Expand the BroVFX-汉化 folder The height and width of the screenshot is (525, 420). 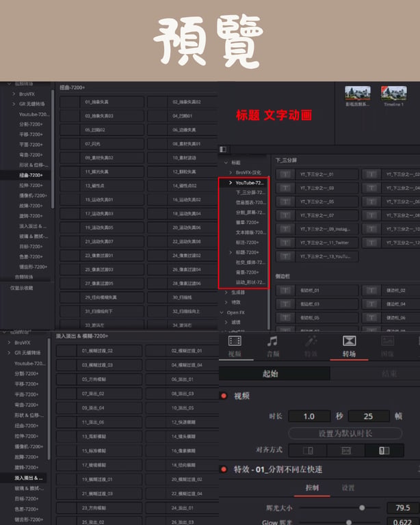[x=231, y=172]
